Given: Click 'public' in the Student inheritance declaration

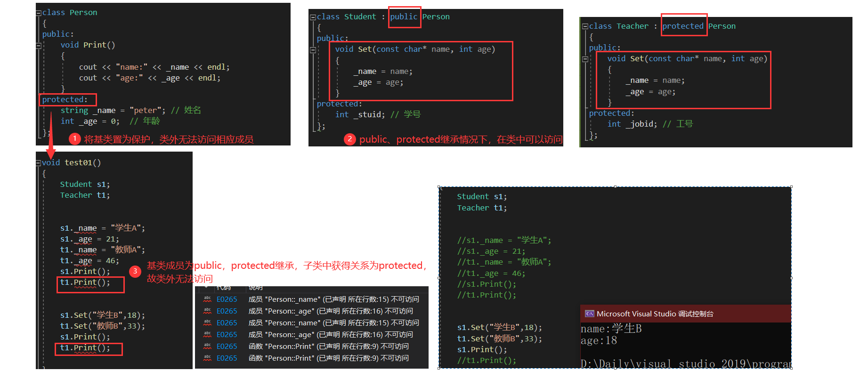Looking at the screenshot, I should pos(404,17).
